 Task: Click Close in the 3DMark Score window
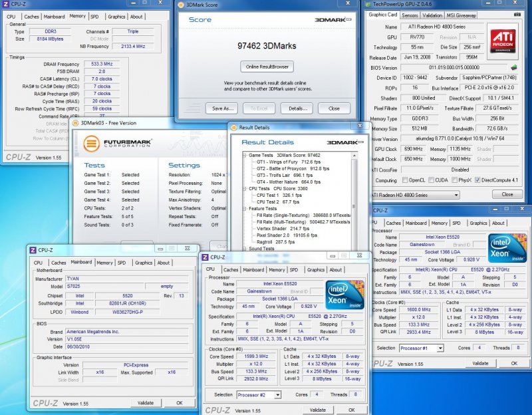(334, 108)
